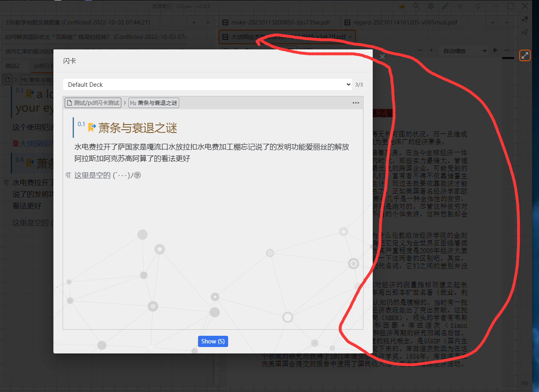Open the 自动缩放 zoom dropdown
This screenshot has height=392, width=539.
[465, 51]
